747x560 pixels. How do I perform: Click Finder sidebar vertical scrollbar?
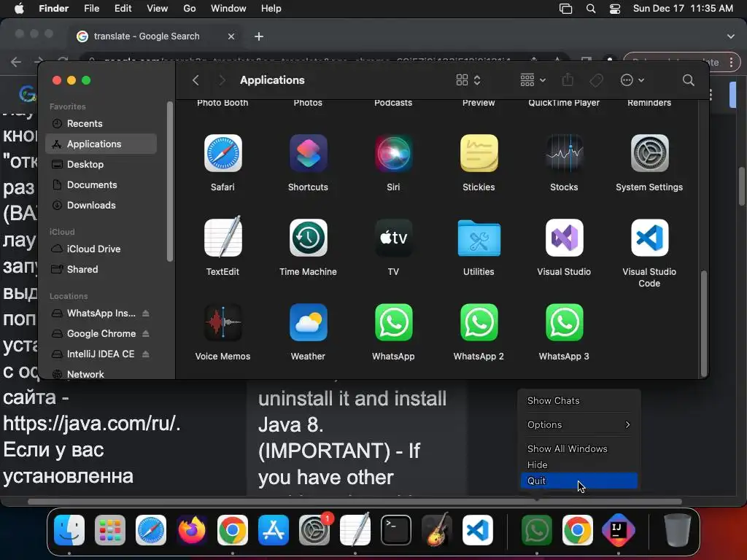pyautogui.click(x=170, y=182)
